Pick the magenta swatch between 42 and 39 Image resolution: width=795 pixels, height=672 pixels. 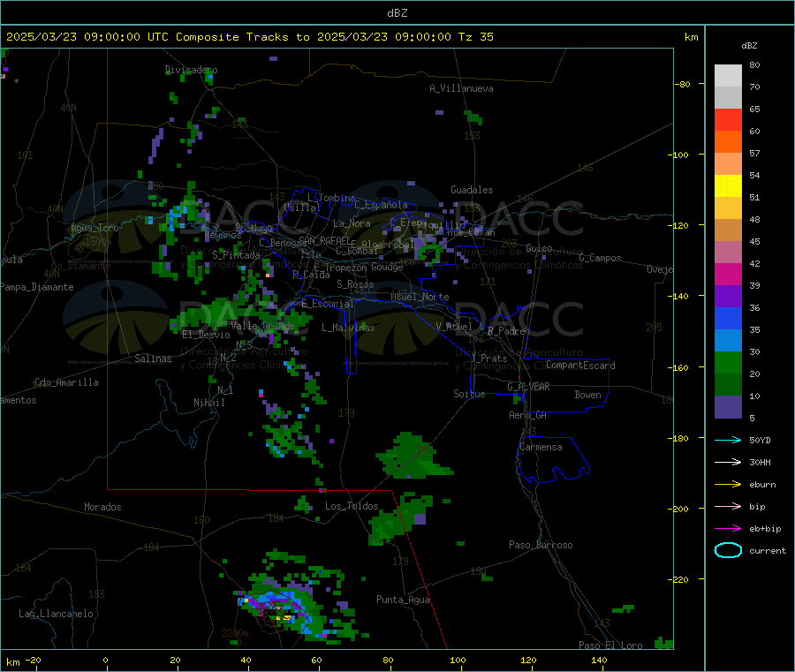(x=728, y=274)
